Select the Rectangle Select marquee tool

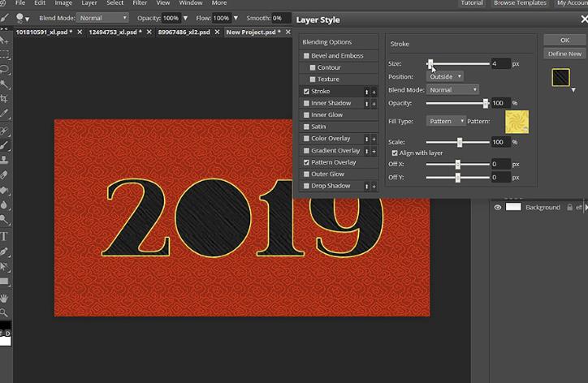[x=4, y=54]
